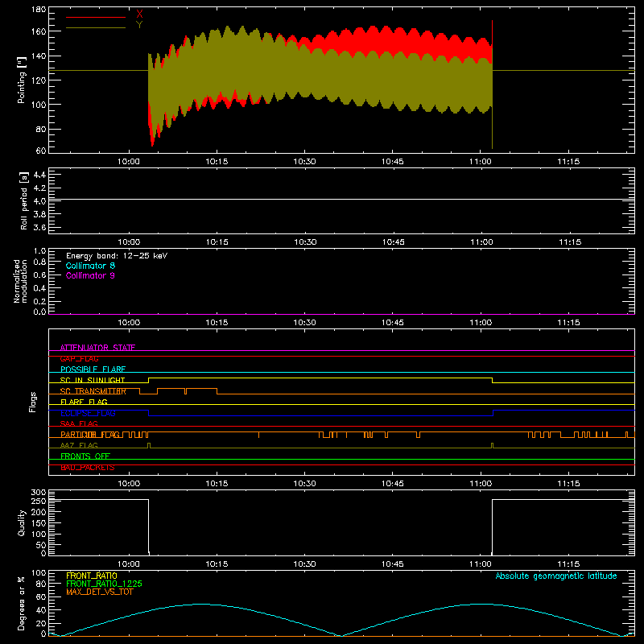Click 10:00 time label under Pointing plot
This screenshot has width=644, height=644.
click(x=129, y=162)
